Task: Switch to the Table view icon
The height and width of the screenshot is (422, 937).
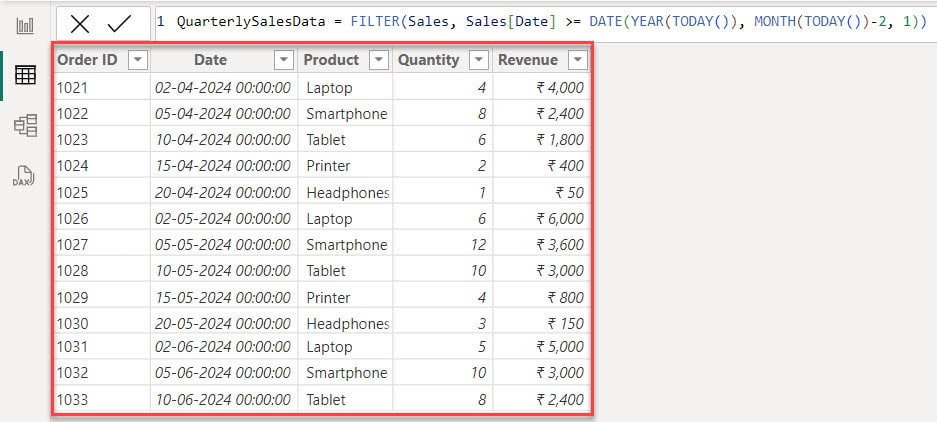Action: tap(25, 75)
